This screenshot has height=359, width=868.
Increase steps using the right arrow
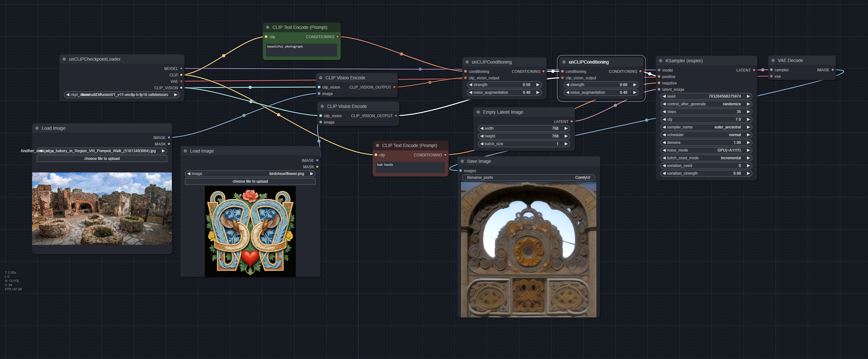(x=748, y=112)
